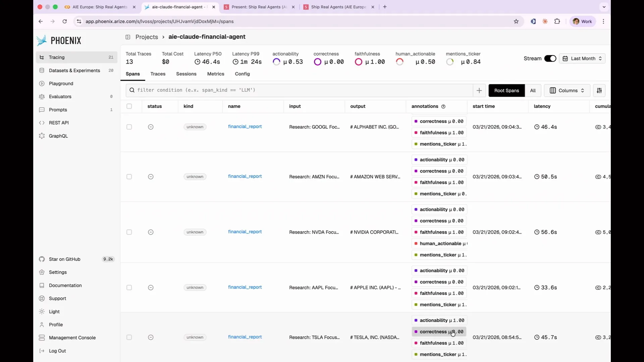The height and width of the screenshot is (362, 644).
Task: Click the faithfulness donut chart icon
Action: [359, 62]
